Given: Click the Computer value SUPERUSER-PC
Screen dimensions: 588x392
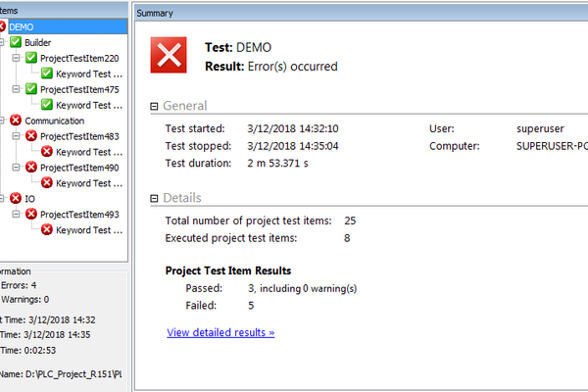Looking at the screenshot, I should coord(552,146).
